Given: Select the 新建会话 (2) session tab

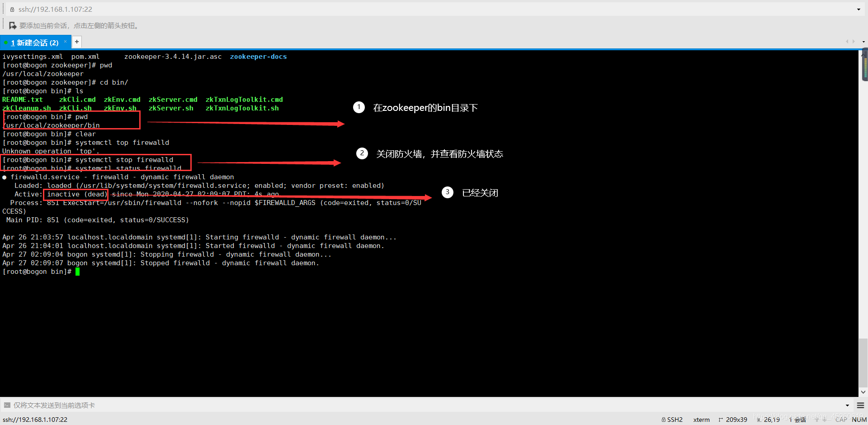Looking at the screenshot, I should pos(35,43).
